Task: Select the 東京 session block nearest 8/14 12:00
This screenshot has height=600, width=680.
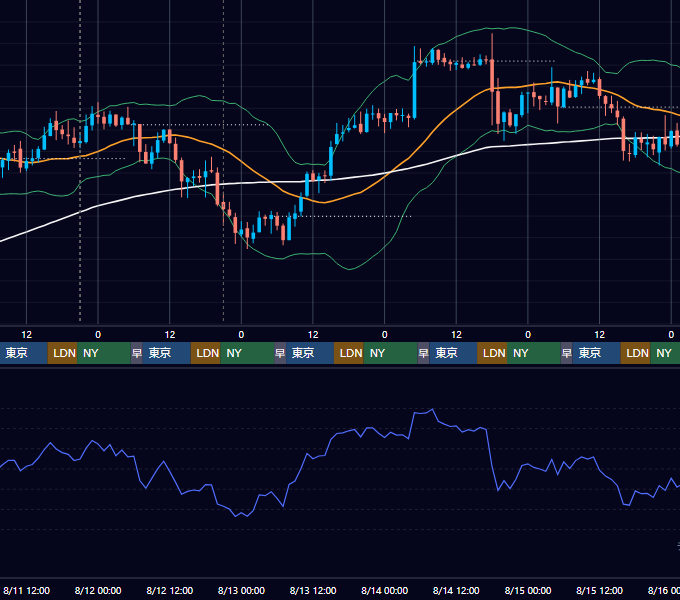Action: (x=453, y=353)
